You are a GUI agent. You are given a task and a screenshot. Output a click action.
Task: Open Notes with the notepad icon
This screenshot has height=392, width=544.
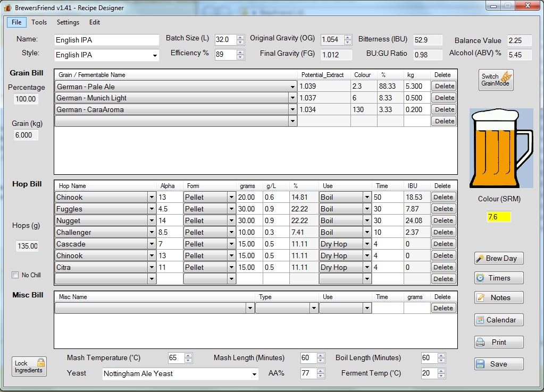pos(499,297)
